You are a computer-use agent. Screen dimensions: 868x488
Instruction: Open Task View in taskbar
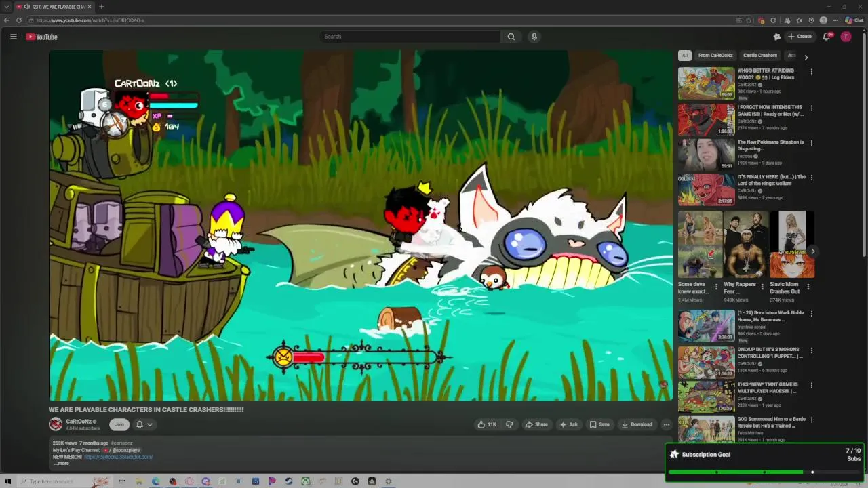pyautogui.click(x=122, y=481)
